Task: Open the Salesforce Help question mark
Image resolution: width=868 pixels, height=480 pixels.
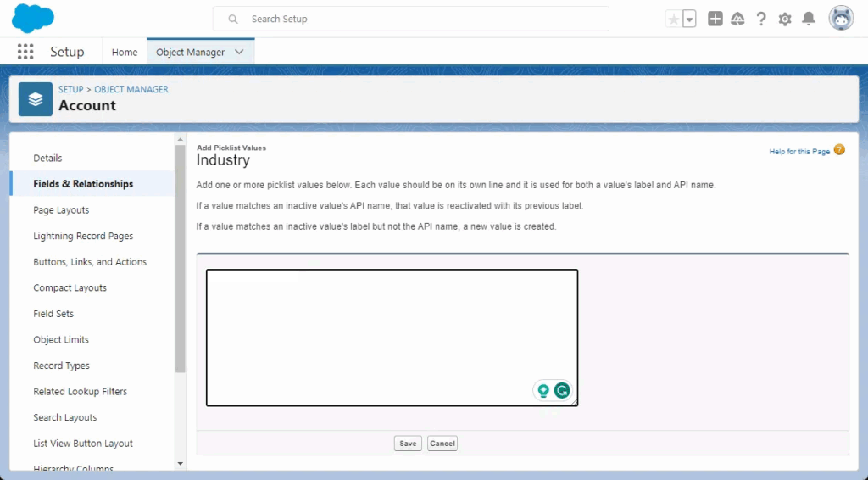Action: pyautogui.click(x=761, y=19)
